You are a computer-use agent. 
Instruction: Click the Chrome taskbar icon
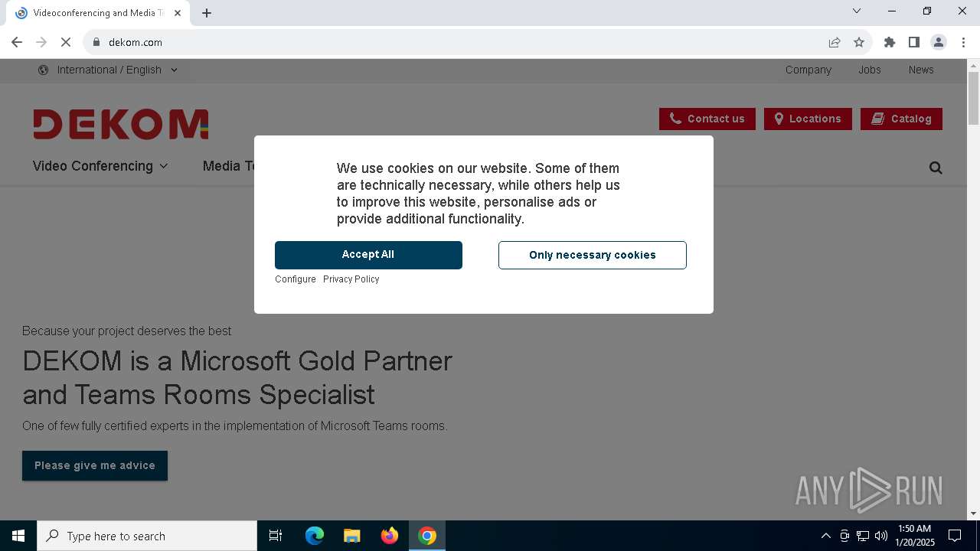tap(427, 536)
